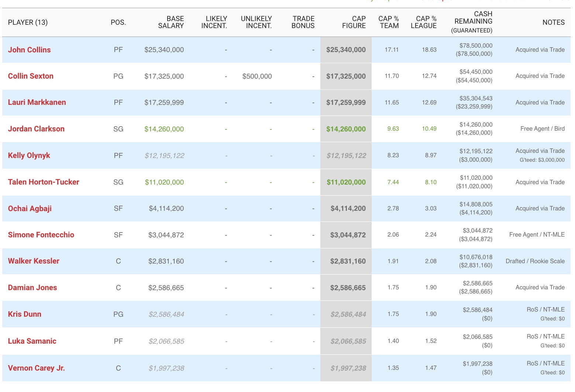Select Luka Samanic name link
This screenshot has height=392, width=575.
click(32, 341)
